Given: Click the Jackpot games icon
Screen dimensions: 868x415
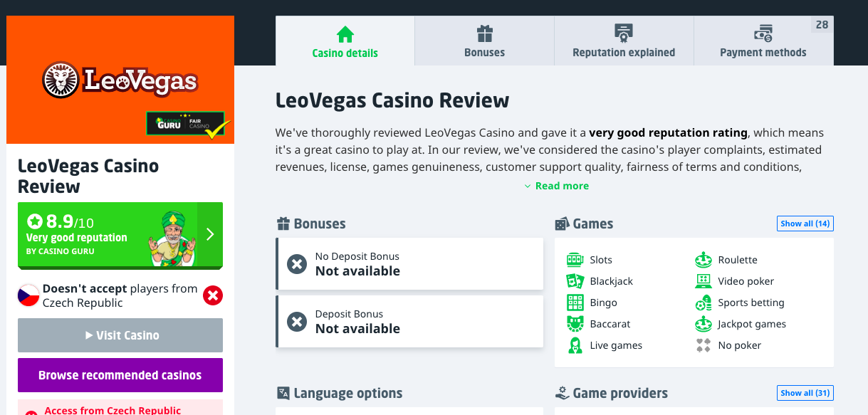Looking at the screenshot, I should [x=704, y=324].
